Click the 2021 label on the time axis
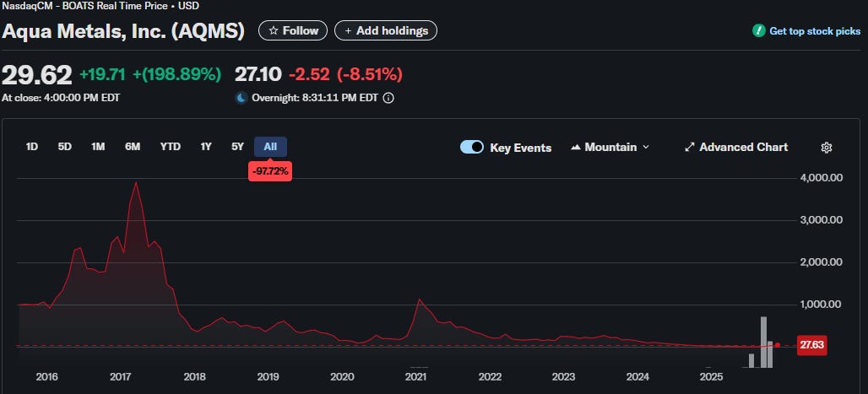The height and width of the screenshot is (394, 868). 415,377
